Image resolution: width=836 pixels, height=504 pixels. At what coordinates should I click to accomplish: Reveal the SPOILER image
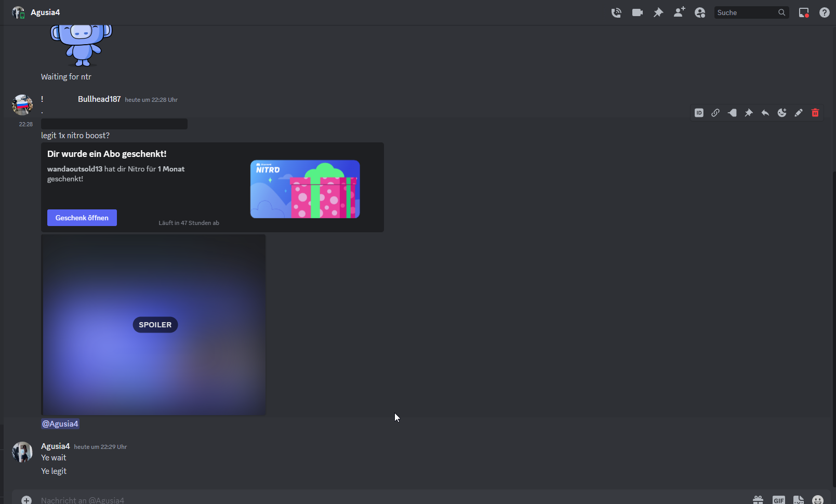click(x=155, y=325)
